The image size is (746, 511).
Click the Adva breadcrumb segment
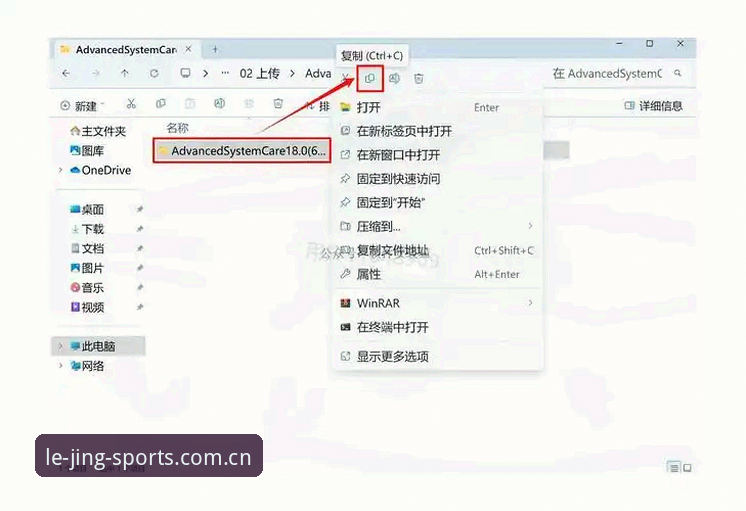point(318,73)
